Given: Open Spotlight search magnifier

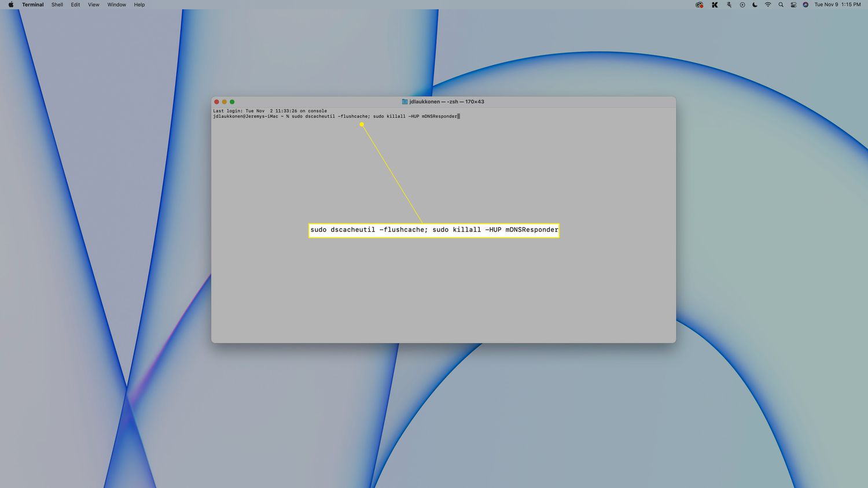Looking at the screenshot, I should pyautogui.click(x=781, y=5).
